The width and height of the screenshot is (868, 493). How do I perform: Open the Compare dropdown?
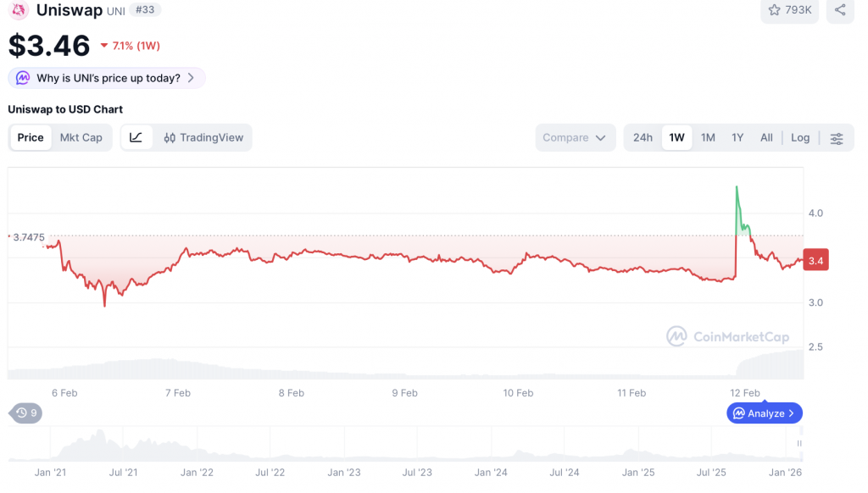tap(576, 137)
